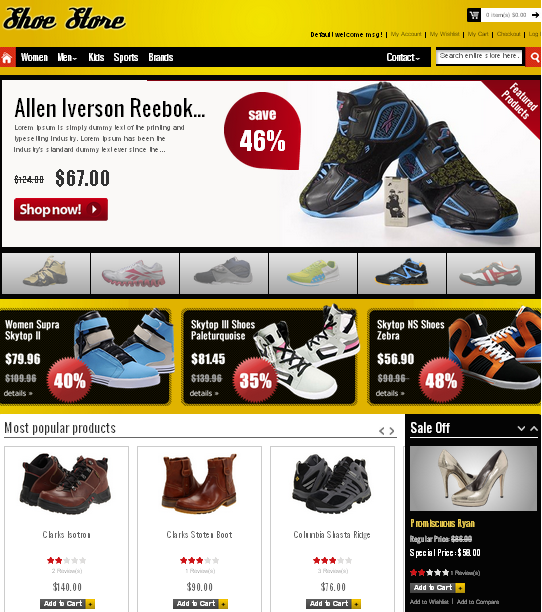Add Clarks Stoten Boot to cart
Viewport: 542px width, 612px height.
pyautogui.click(x=200, y=603)
